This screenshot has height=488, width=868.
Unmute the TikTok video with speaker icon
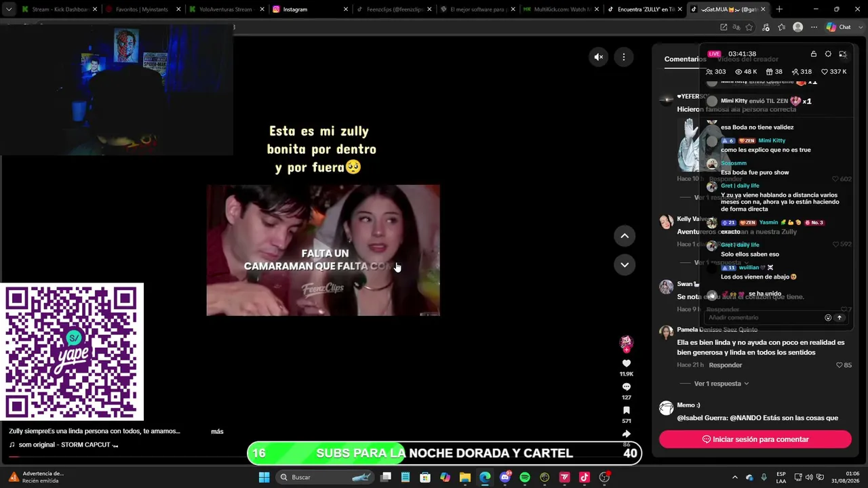tap(598, 58)
